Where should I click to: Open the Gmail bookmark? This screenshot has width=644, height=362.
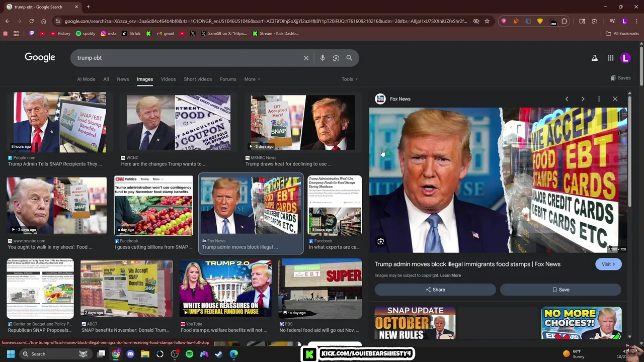(165, 34)
